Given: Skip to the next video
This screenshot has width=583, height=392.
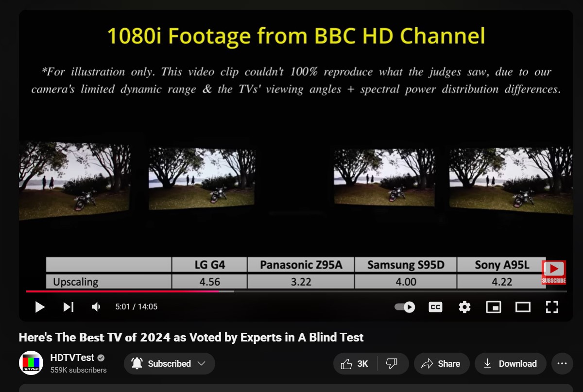Looking at the screenshot, I should [69, 307].
